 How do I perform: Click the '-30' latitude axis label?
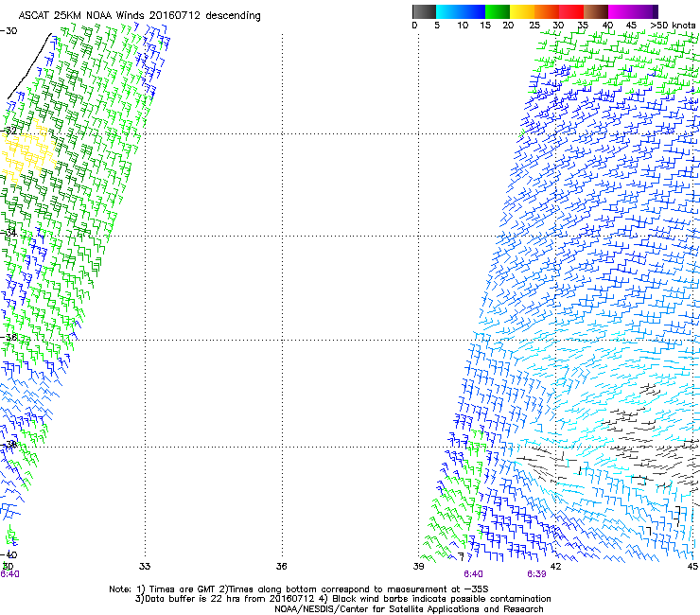coord(9,31)
